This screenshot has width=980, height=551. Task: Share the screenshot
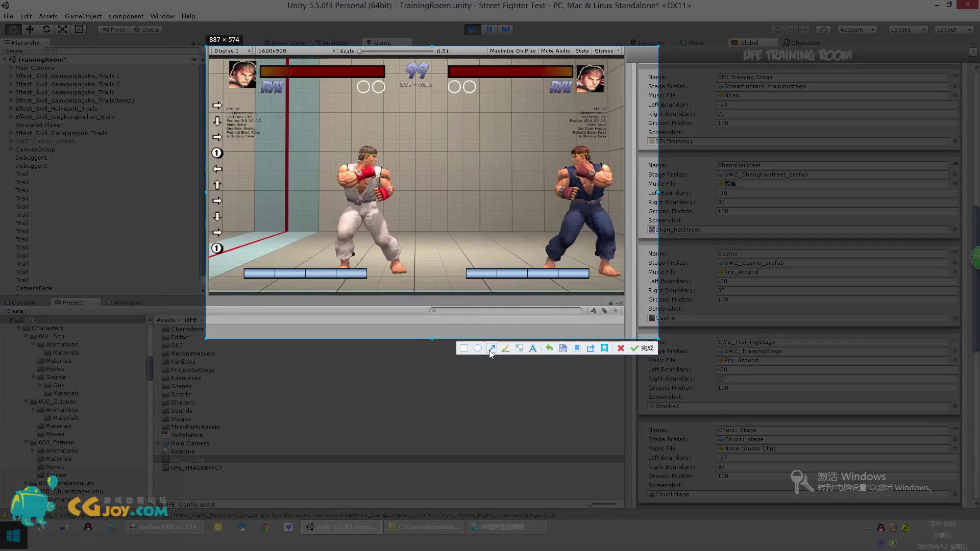pos(591,348)
